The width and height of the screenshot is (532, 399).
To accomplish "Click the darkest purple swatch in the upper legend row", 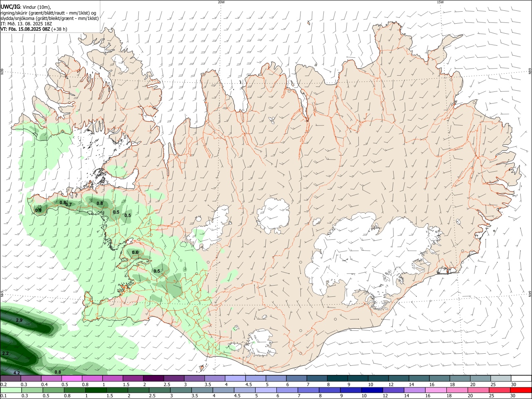I will coord(153,379).
